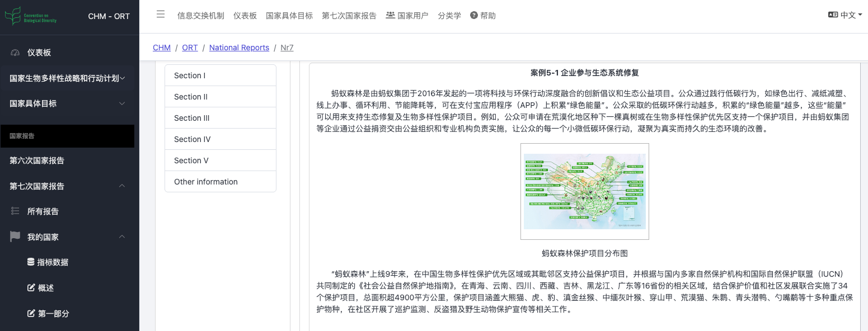Screen dimensions: 868x331
Task: Expand the 国家具体目标 sidebar section
Action: [x=67, y=103]
